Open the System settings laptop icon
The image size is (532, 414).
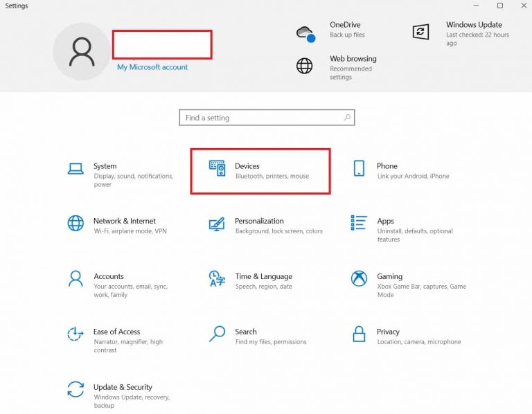pos(76,169)
